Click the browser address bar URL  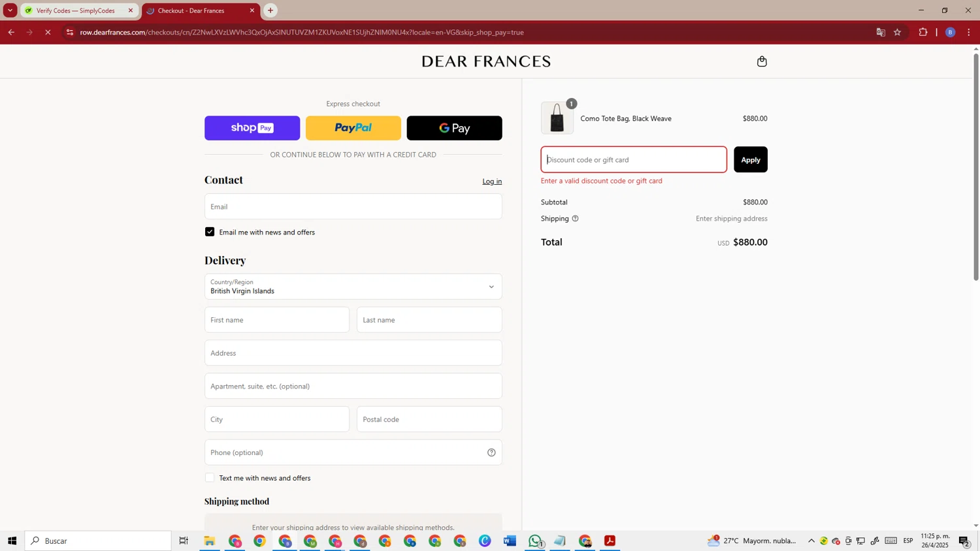[302, 32]
